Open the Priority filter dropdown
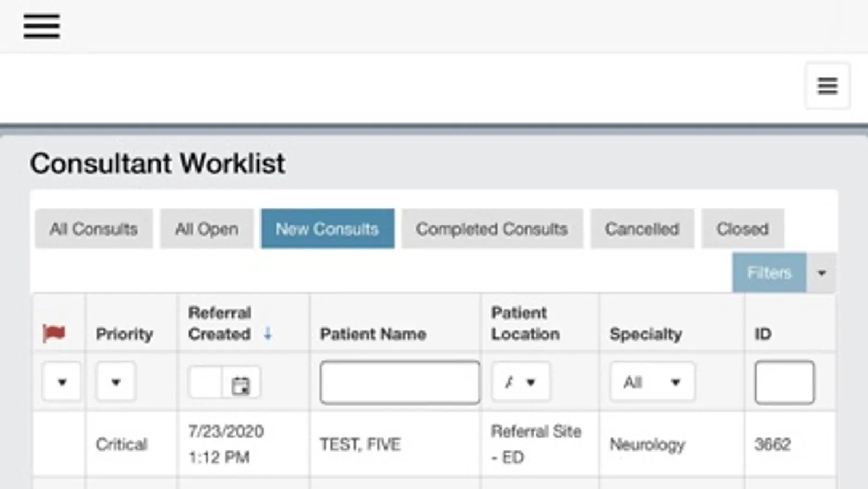Viewport: 868px width, 489px height. pos(116,382)
